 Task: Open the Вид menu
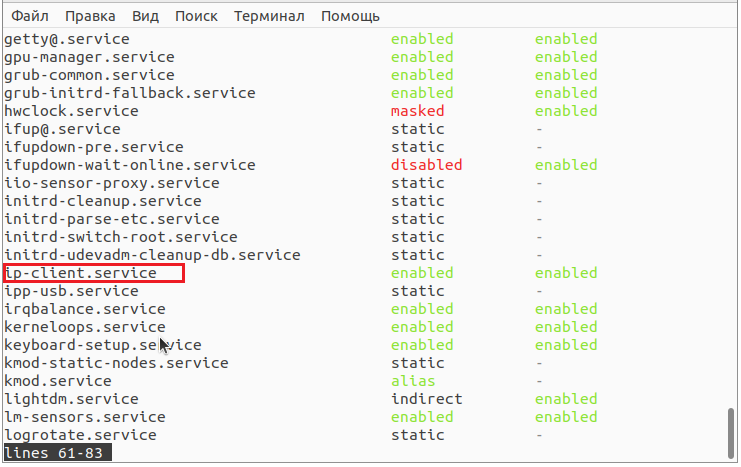[x=145, y=17]
